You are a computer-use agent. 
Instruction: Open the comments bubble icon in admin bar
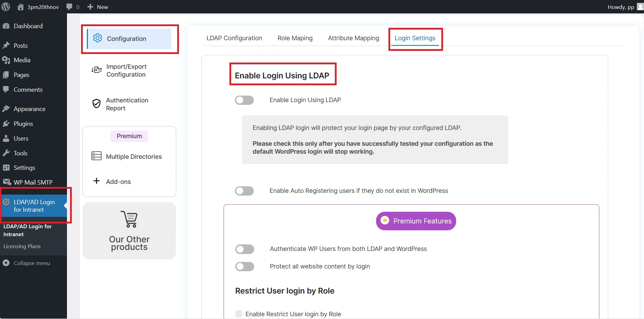tap(69, 7)
